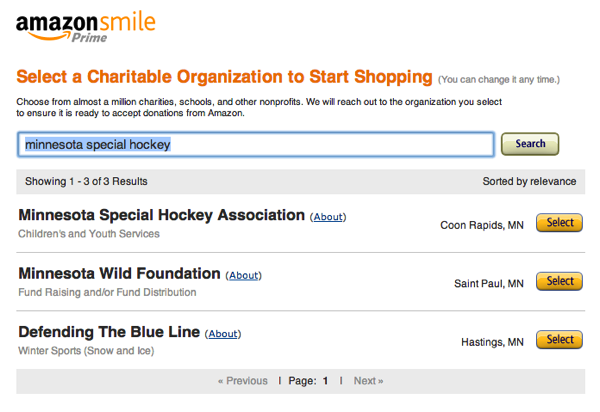Click page number 1 in pagination
This screenshot has width=600, height=412.
coord(325,381)
